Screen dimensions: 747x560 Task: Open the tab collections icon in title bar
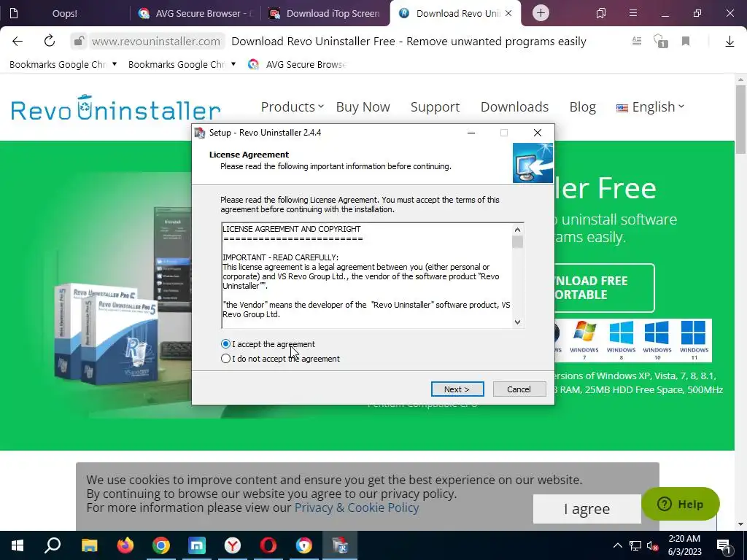tap(601, 13)
